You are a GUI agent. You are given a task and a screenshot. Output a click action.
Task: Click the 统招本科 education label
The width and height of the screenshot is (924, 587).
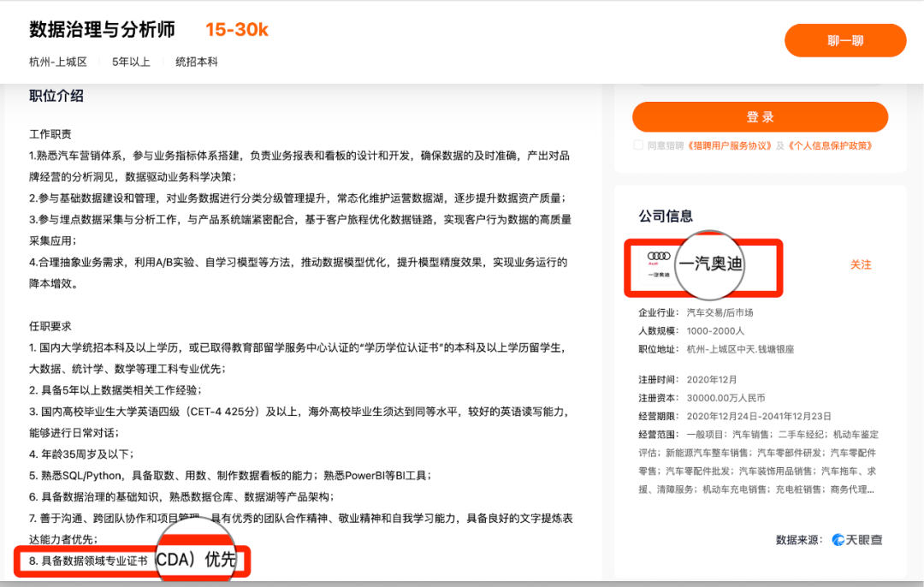[197, 62]
